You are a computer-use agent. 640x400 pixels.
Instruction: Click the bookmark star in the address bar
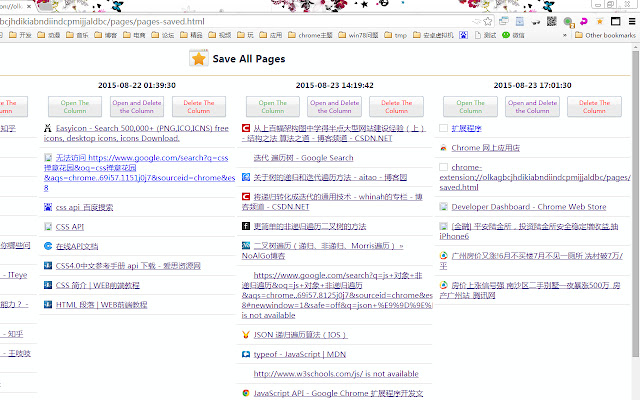487,21
